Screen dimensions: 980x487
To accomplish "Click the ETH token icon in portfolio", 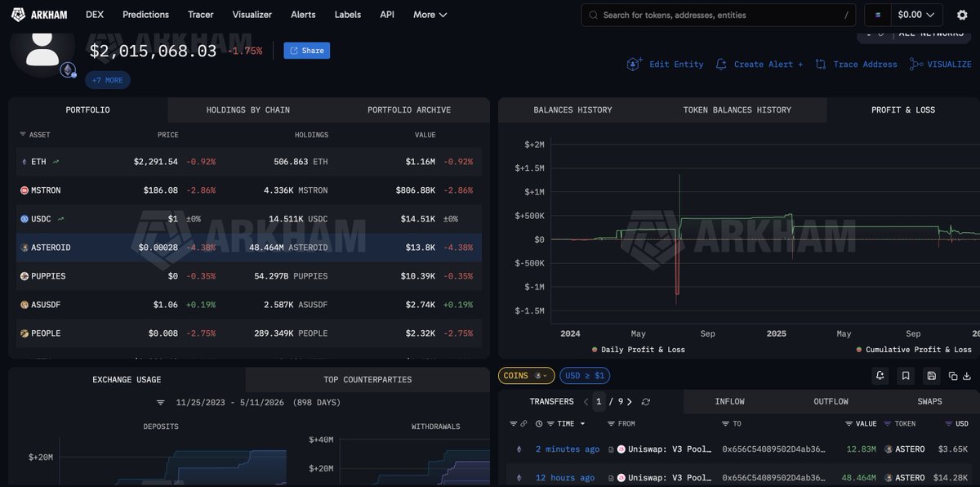I will [x=24, y=162].
